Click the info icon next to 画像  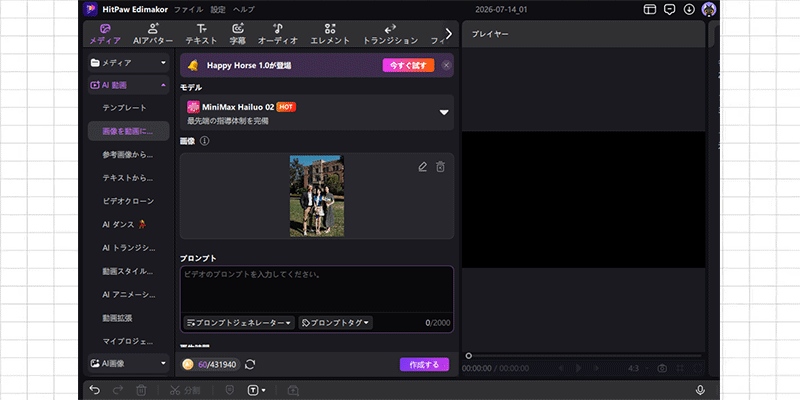tap(205, 141)
